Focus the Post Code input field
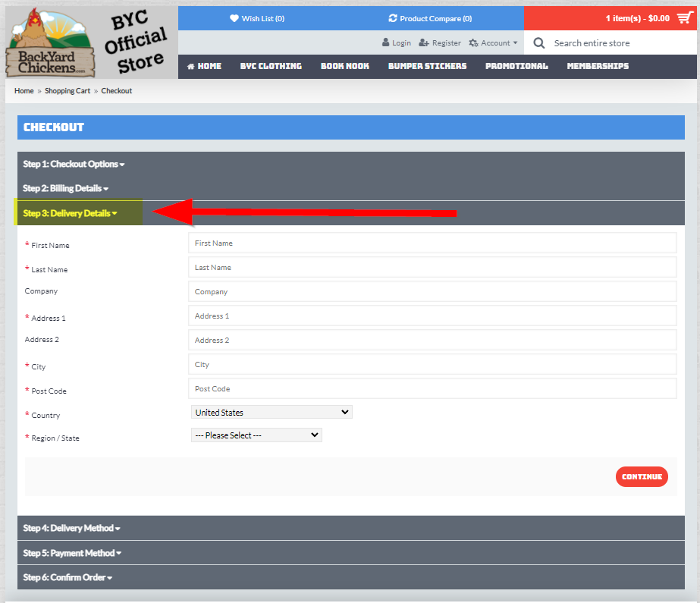This screenshot has width=700, height=603. [x=432, y=389]
